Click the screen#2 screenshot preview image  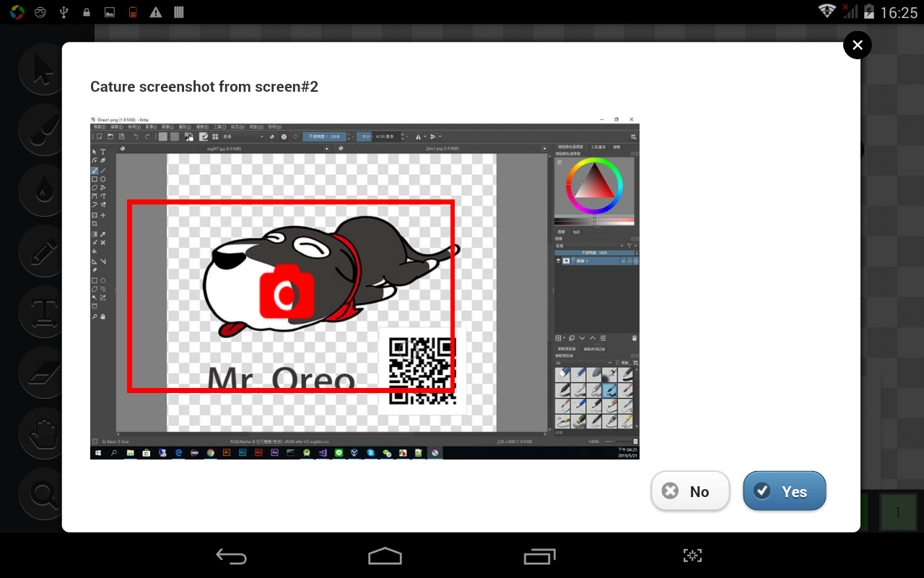[365, 288]
